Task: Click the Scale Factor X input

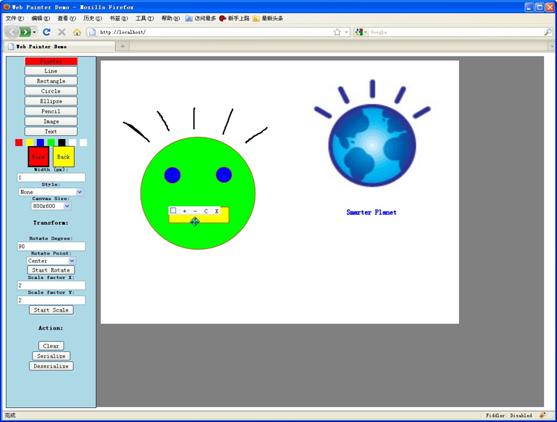Action: click(x=51, y=285)
